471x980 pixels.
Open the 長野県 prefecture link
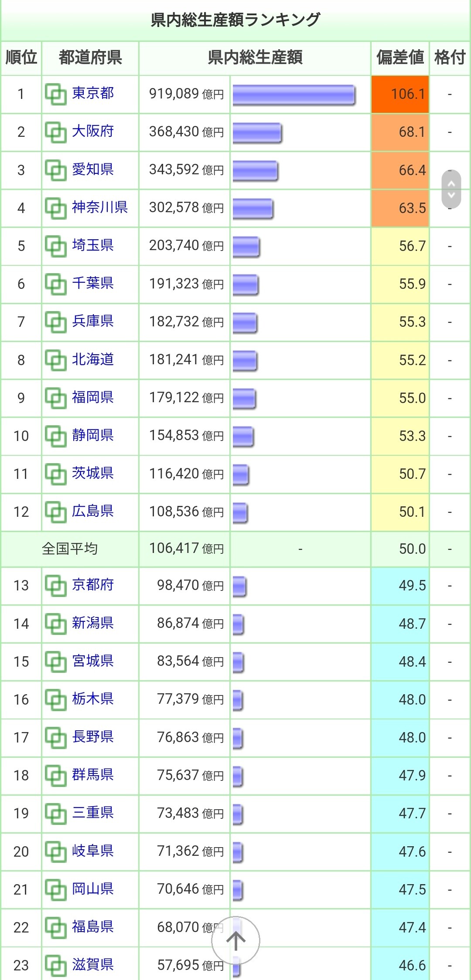pos(93,736)
